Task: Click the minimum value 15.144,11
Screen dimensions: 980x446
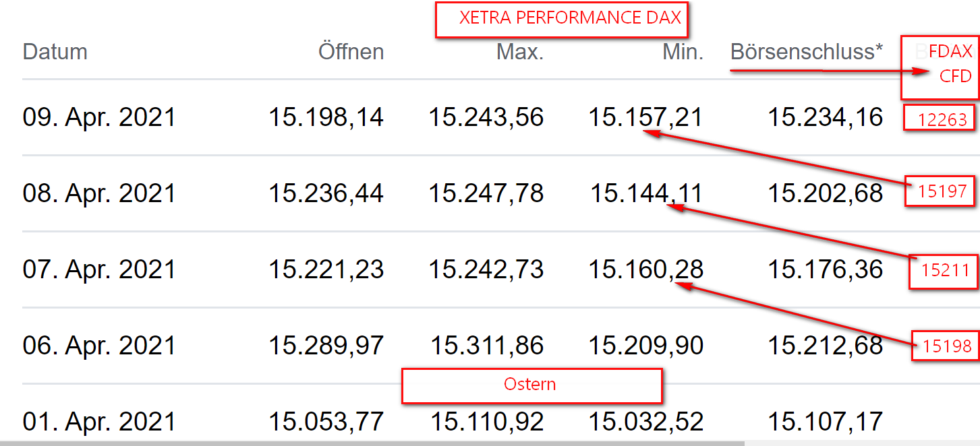Action: (x=646, y=193)
